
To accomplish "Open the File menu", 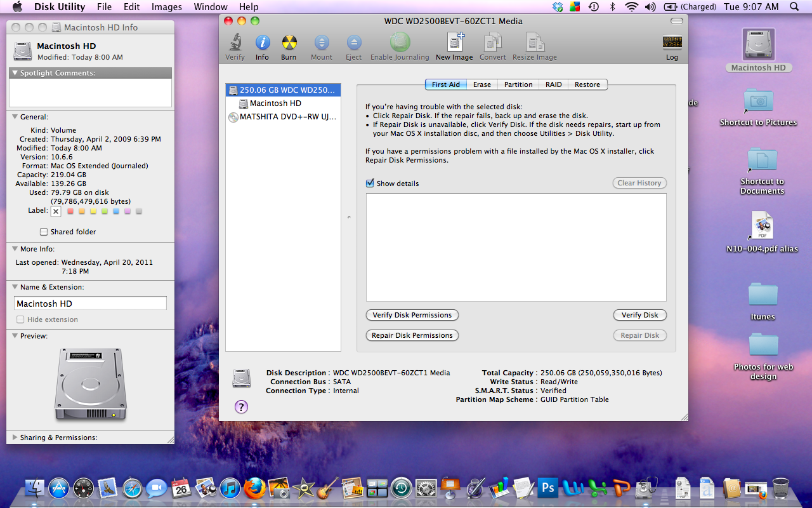I will (x=105, y=6).
